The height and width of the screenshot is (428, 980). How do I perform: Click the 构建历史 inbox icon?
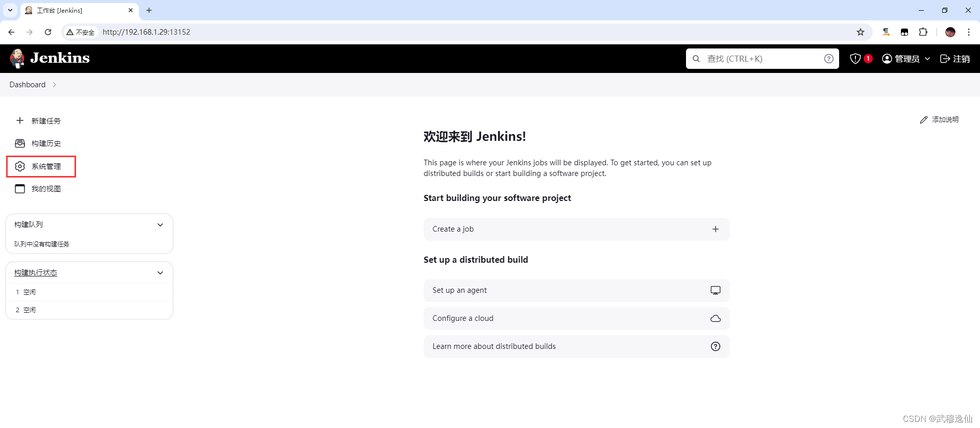point(20,143)
